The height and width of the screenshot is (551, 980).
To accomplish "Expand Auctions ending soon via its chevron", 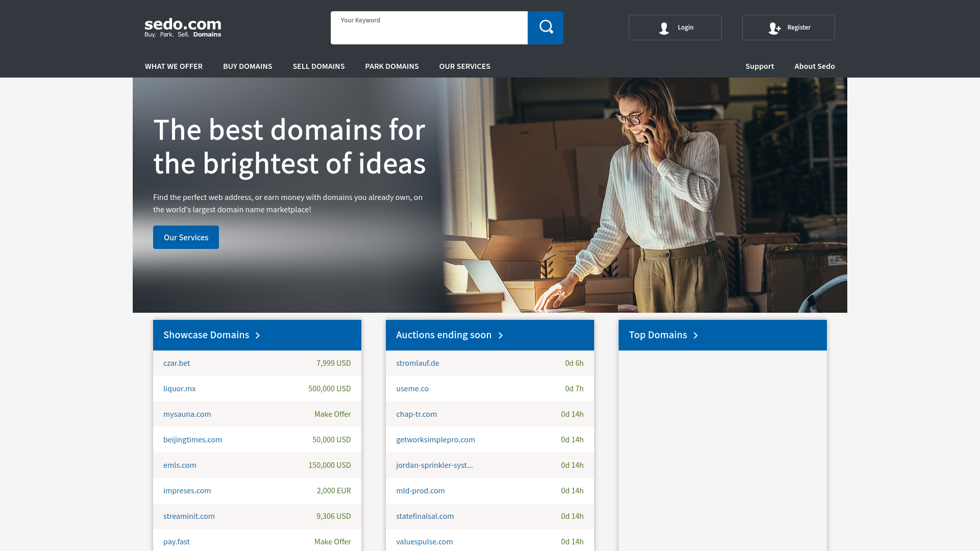I will (x=501, y=335).
